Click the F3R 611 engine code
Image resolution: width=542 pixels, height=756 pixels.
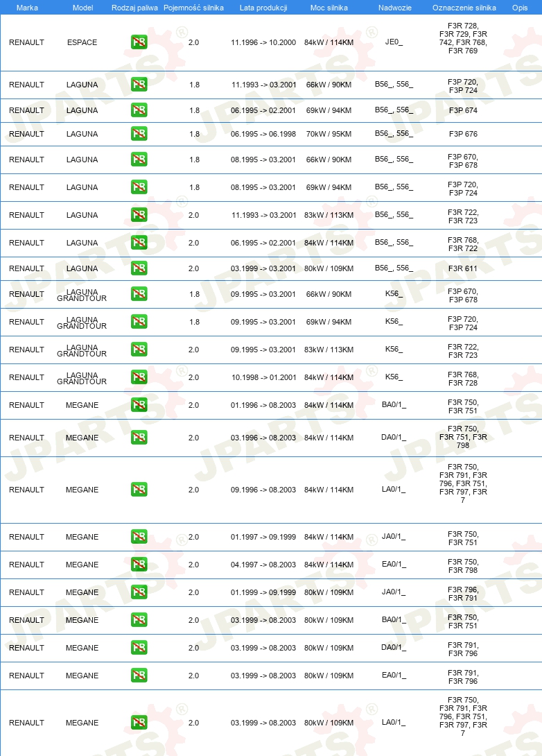tap(463, 268)
